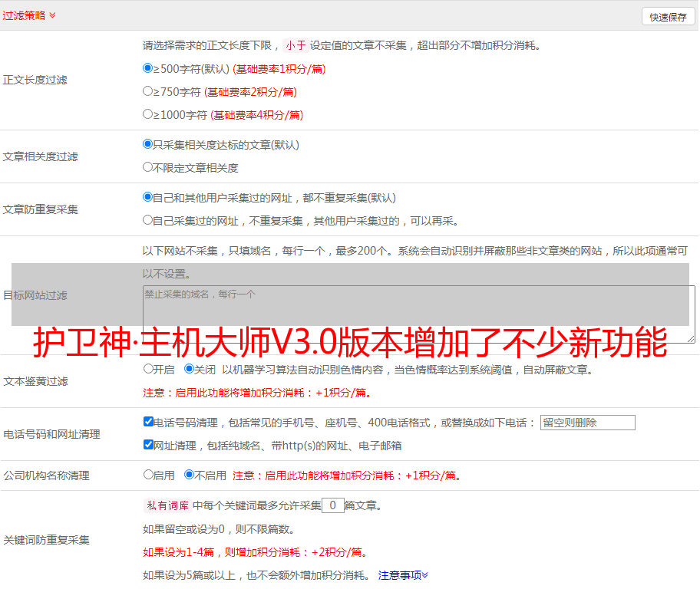Click the 私有词库 tag
Image resolution: width=700 pixels, height=589 pixels.
[x=168, y=505]
